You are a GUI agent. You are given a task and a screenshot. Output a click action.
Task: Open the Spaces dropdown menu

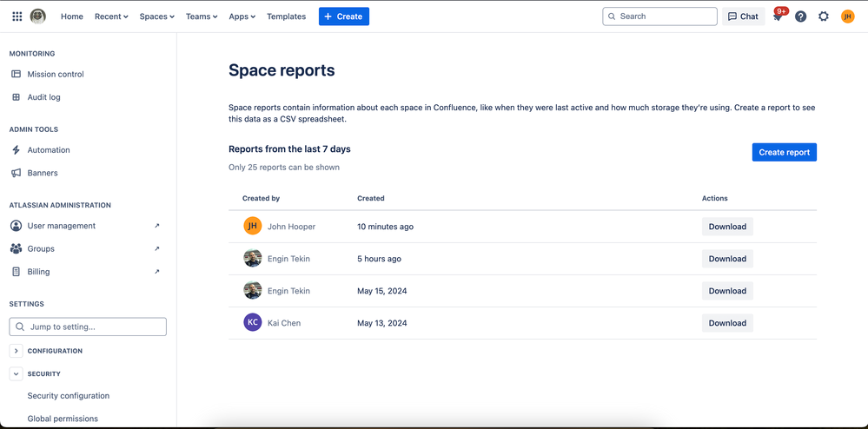[156, 16]
